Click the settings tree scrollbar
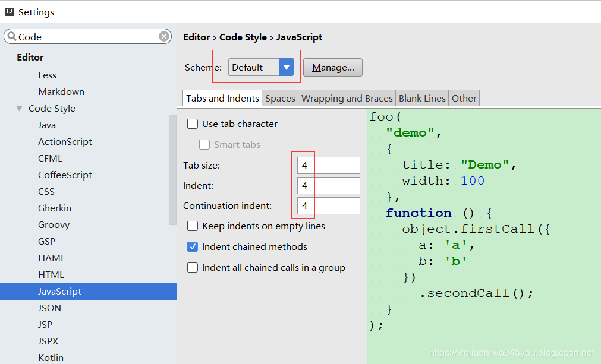 [x=172, y=170]
